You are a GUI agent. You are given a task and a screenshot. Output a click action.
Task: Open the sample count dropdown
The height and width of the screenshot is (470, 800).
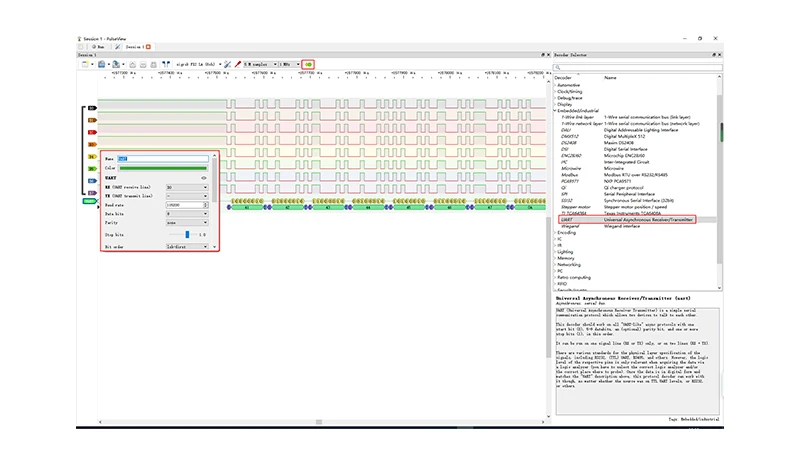point(258,63)
